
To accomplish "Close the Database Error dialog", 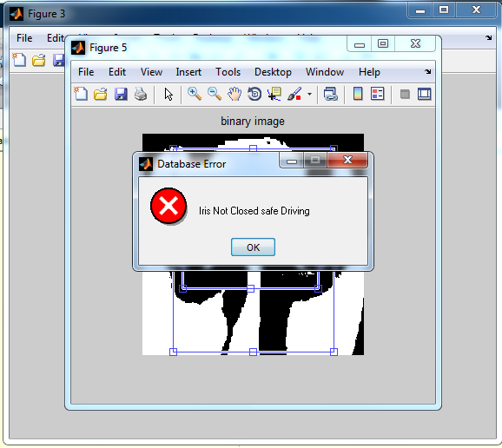I will click(347, 160).
